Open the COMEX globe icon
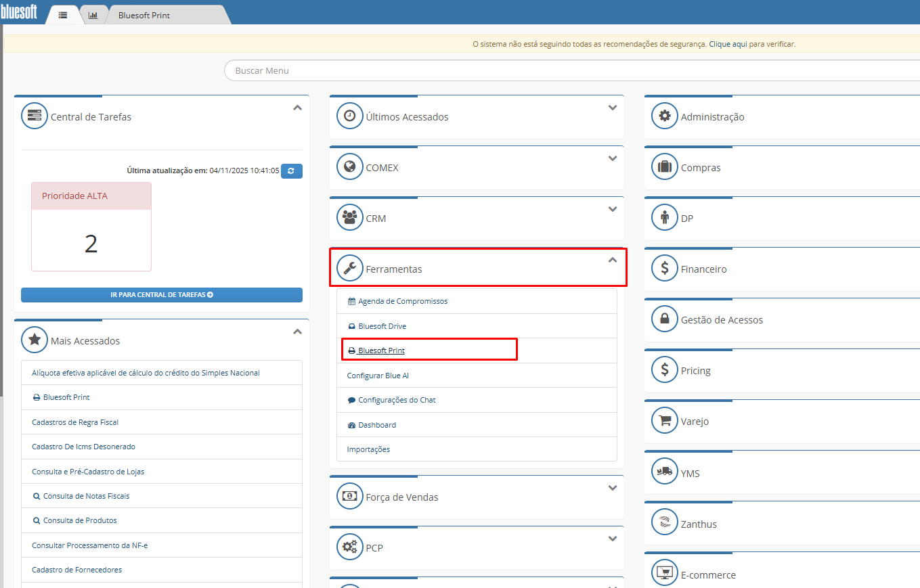 click(349, 167)
